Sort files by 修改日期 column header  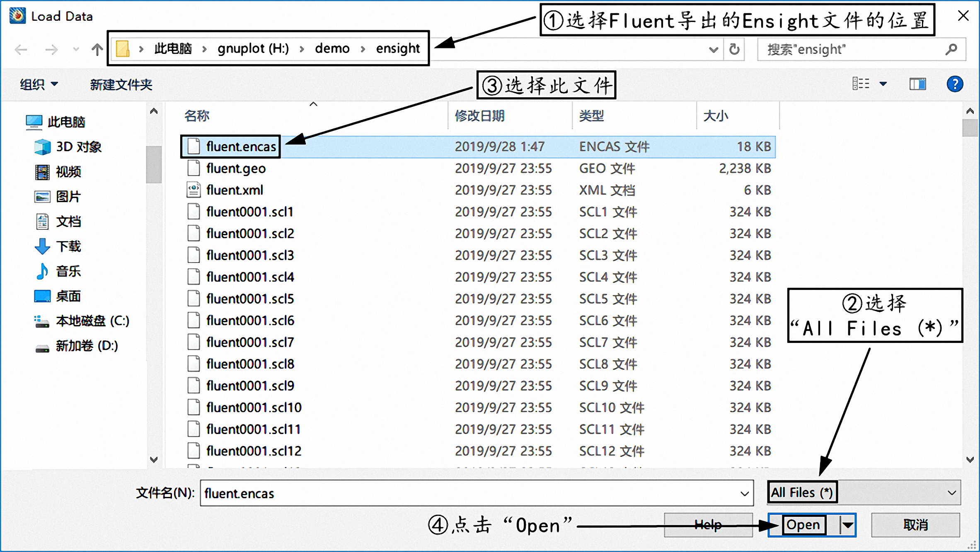pos(479,116)
